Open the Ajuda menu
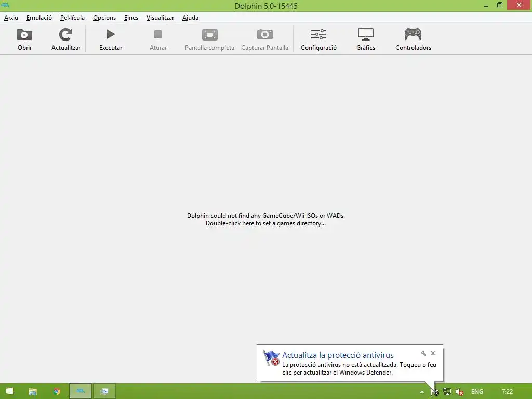 [x=190, y=18]
